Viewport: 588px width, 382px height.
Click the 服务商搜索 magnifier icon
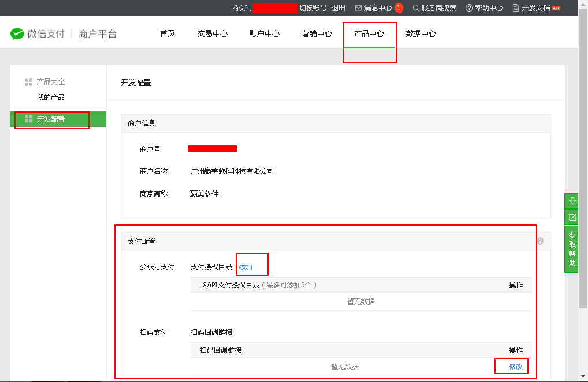point(415,8)
